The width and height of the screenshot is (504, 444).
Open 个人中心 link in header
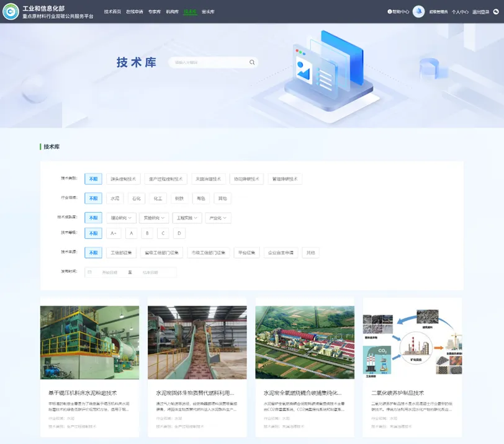(x=460, y=12)
